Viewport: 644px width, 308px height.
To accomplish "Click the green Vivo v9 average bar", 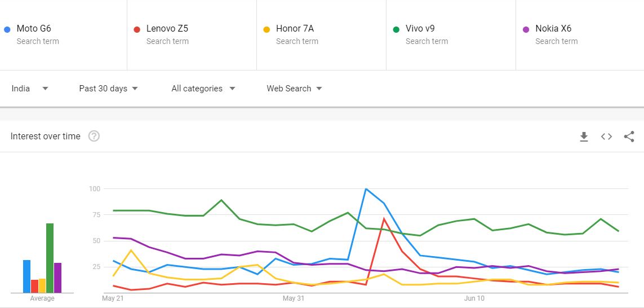I will pos(50,258).
